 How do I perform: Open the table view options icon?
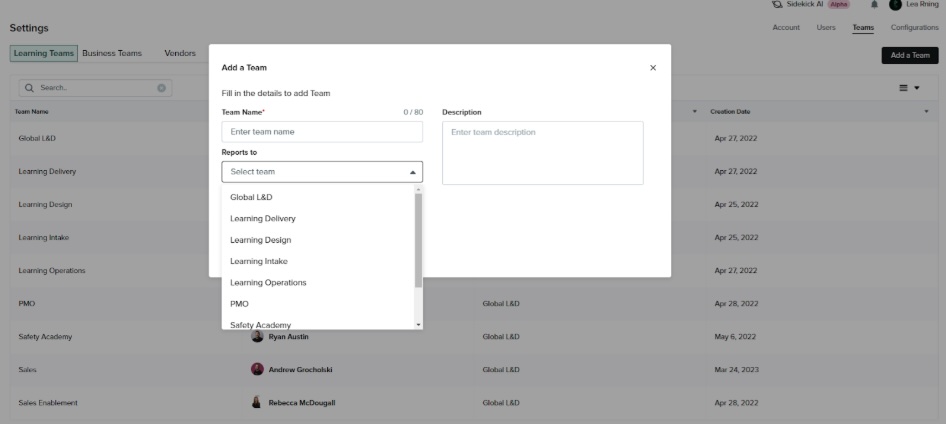coord(909,88)
